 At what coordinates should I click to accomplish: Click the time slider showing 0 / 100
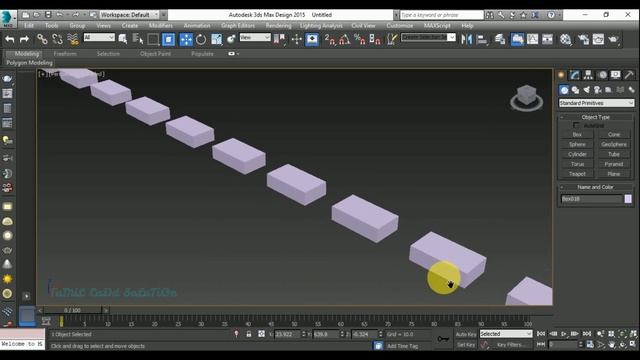click(72, 310)
